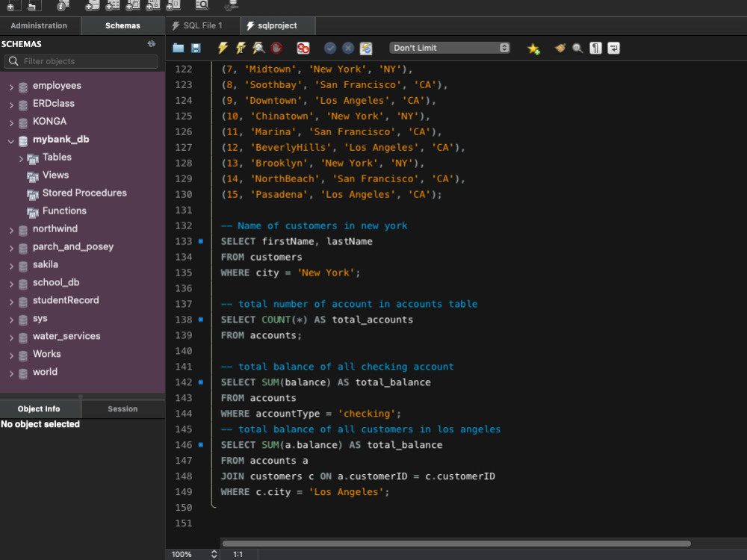
Task: Click statement marker on line 146
Action: pyautogui.click(x=200, y=445)
